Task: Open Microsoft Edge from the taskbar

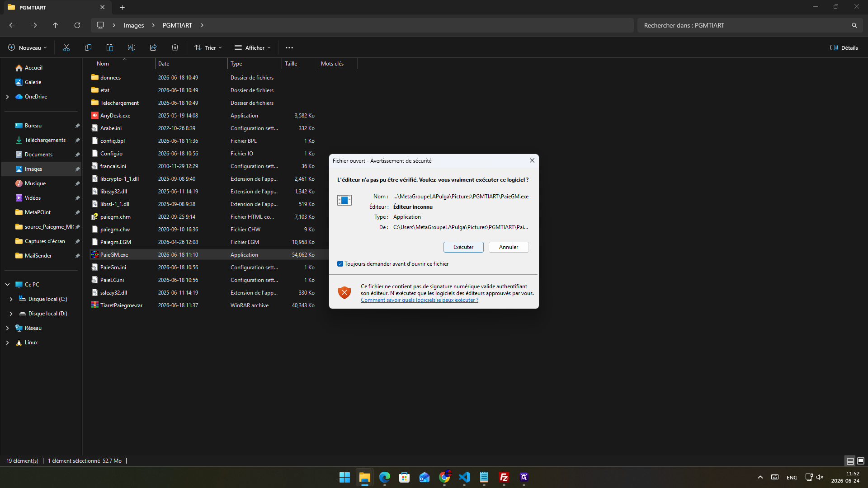Action: (385, 477)
